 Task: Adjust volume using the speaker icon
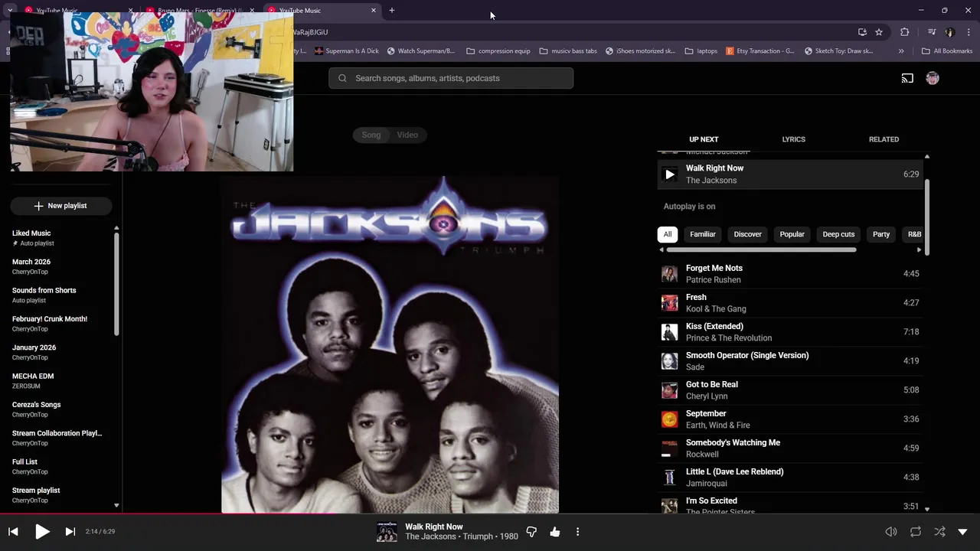891,532
